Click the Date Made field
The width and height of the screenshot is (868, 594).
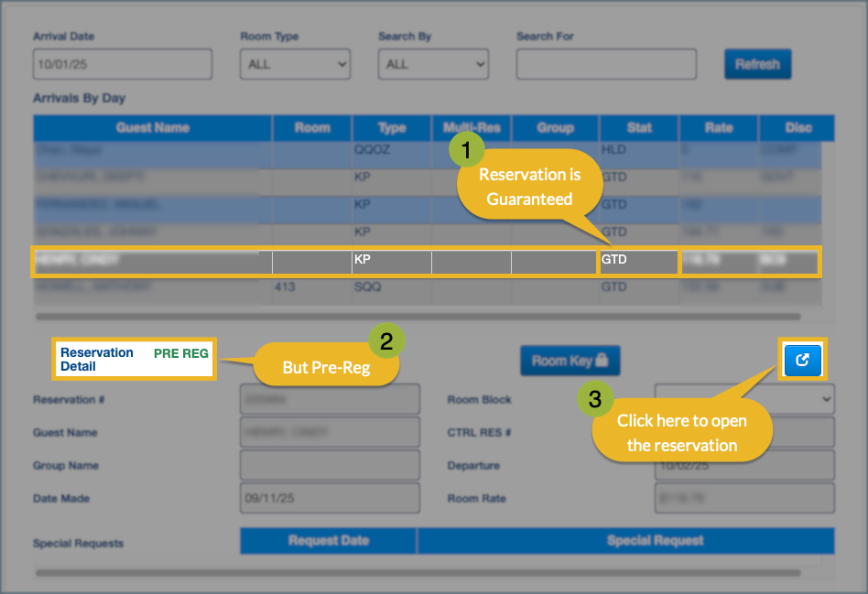pos(329,498)
